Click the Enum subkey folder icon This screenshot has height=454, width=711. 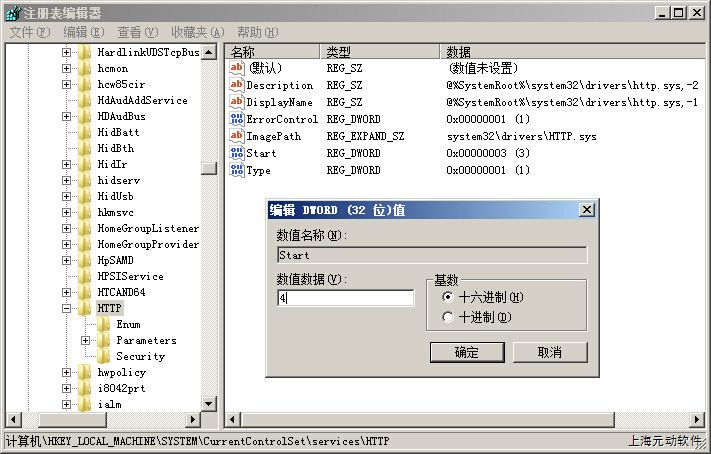(104, 324)
